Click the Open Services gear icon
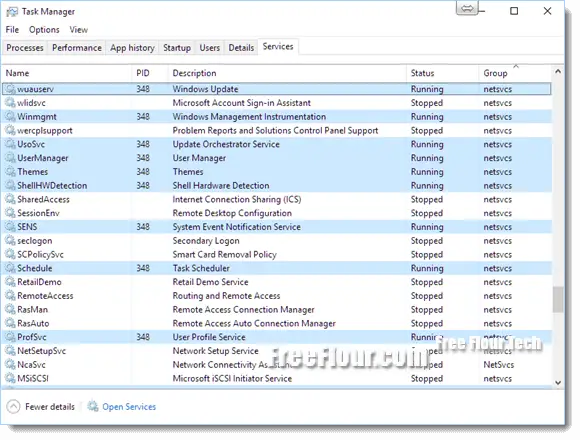 pos(93,406)
